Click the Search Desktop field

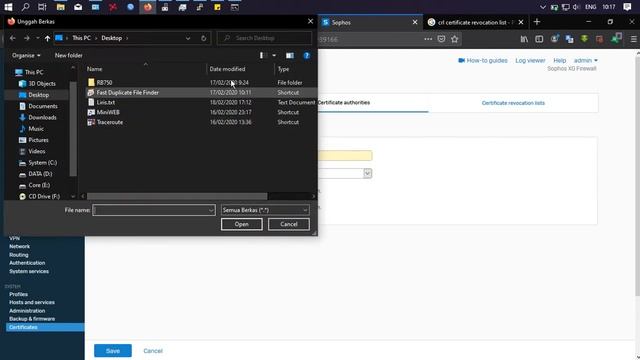(264, 38)
